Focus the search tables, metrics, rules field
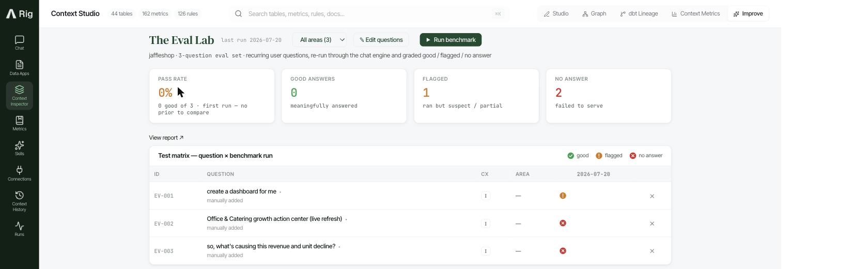This screenshot has height=269, width=868. pos(369,13)
